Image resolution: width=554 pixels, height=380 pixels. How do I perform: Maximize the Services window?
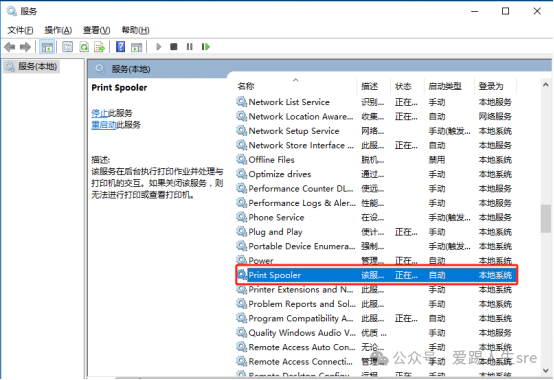coord(506,11)
